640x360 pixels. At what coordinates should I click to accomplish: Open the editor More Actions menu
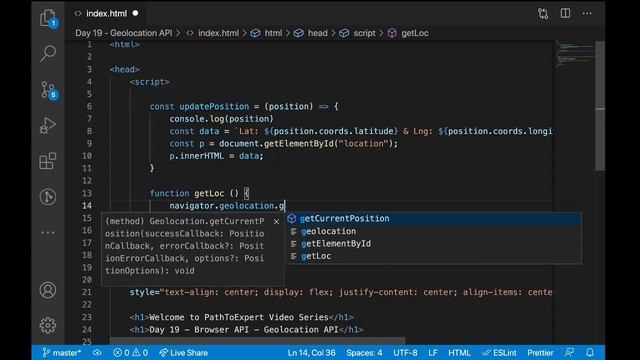[x=587, y=13]
